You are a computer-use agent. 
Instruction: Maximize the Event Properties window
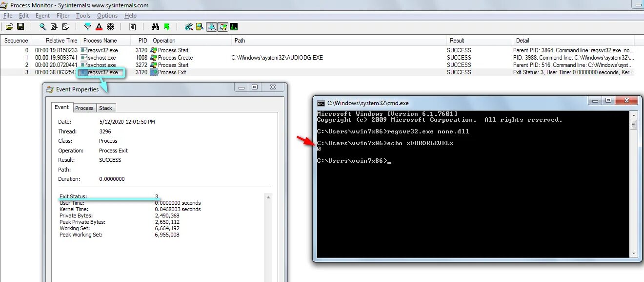click(x=254, y=87)
